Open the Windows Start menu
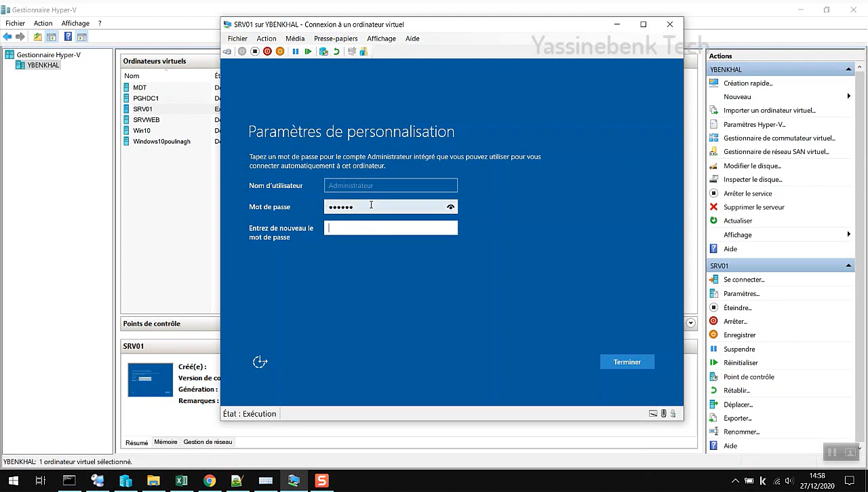This screenshot has height=492, width=868. [x=13, y=480]
